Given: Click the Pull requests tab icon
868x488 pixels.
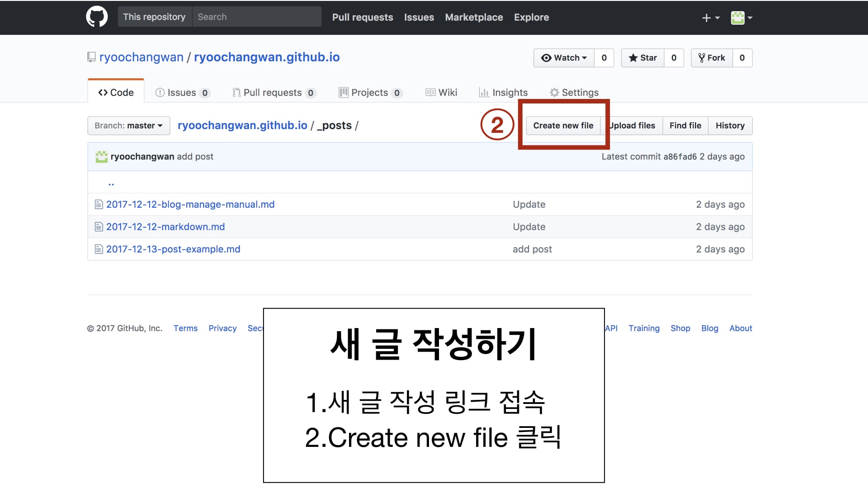Looking at the screenshot, I should click(x=236, y=92).
